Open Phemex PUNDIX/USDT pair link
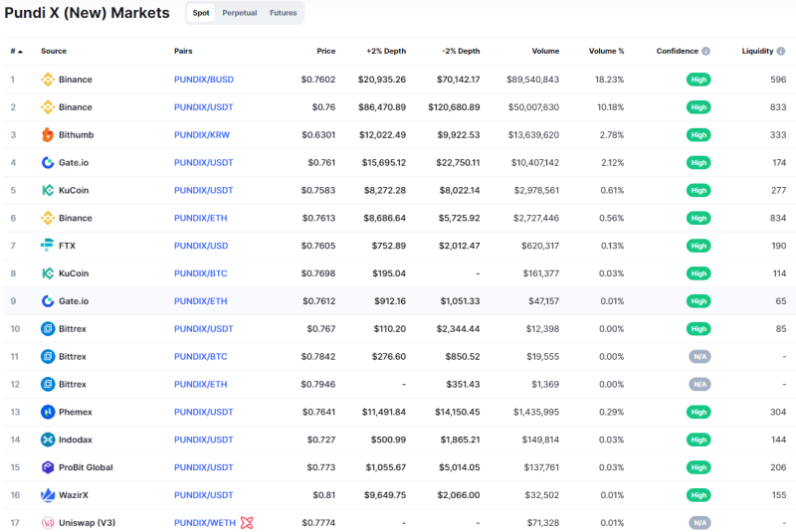Viewport: 796px width, 532px height. (204, 412)
